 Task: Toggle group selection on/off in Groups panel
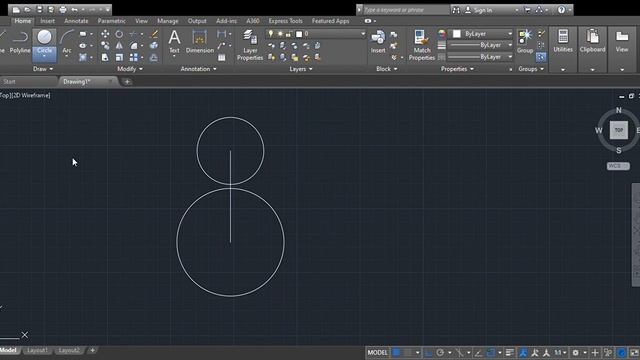tap(541, 57)
